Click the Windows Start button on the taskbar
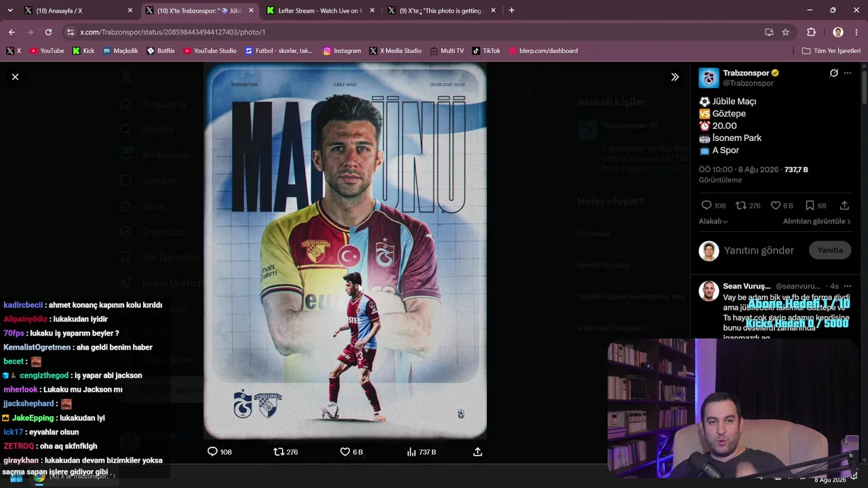 point(16,477)
